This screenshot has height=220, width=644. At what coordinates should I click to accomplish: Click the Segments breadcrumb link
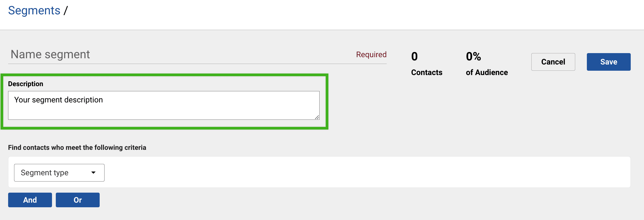pos(34,11)
